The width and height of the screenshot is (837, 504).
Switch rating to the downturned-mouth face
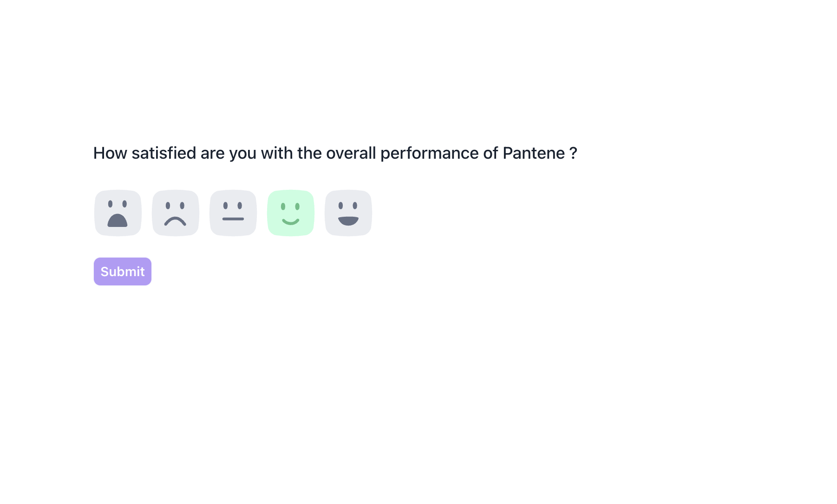pos(176,213)
